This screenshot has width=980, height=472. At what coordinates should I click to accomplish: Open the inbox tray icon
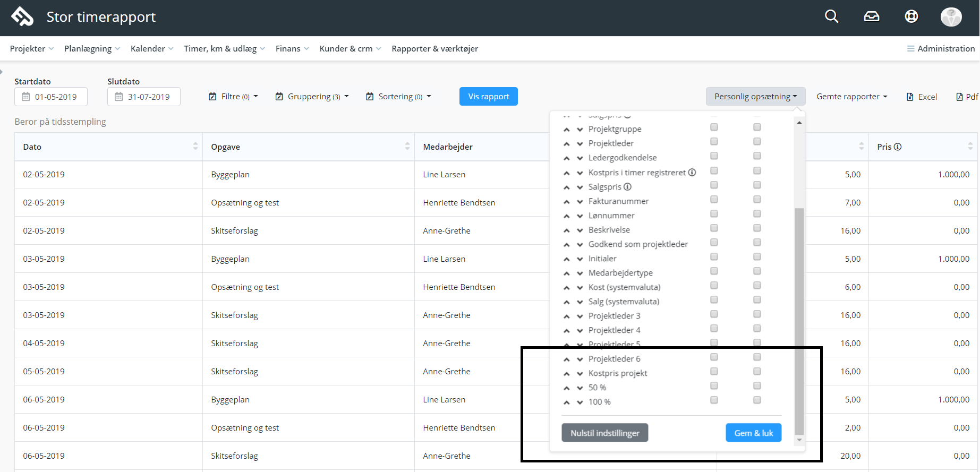(x=871, y=17)
